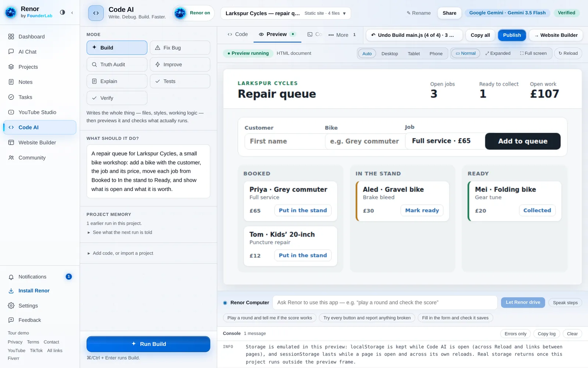Screen dimensions: 588x368
Task: Toggle the dark/light theme icon
Action: [x=62, y=13]
